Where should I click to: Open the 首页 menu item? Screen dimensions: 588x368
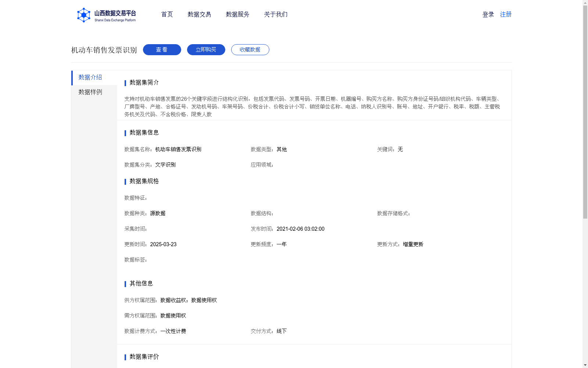167,14
